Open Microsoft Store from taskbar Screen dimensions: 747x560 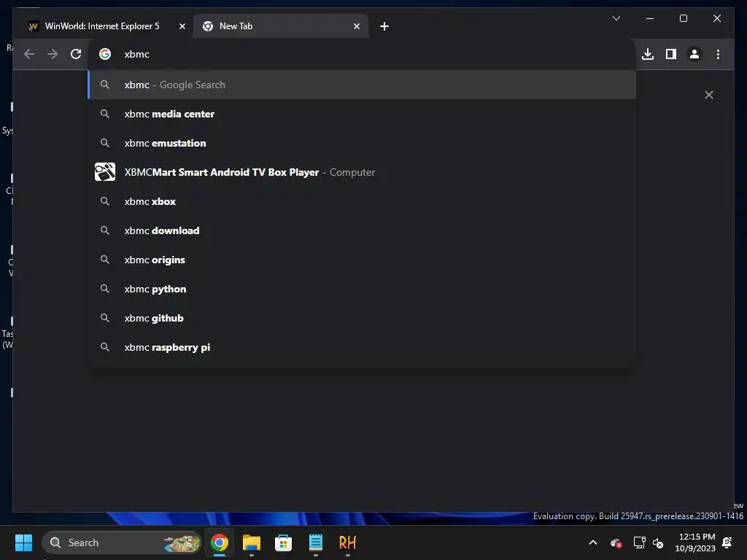click(284, 542)
